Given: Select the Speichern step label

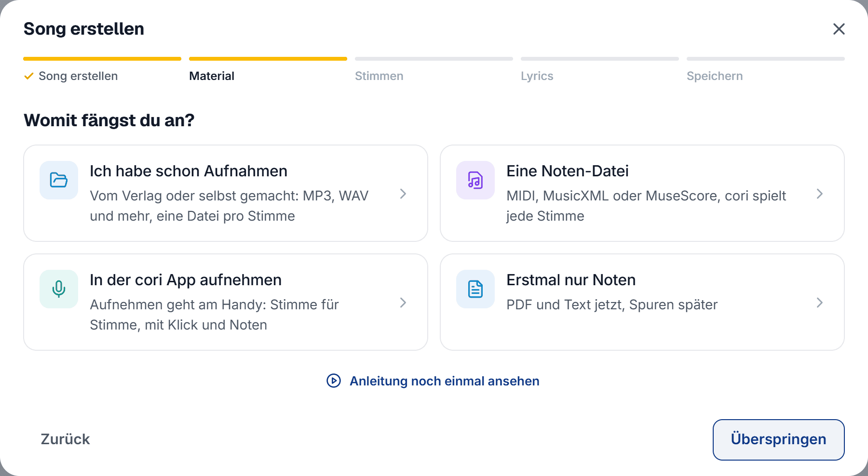Looking at the screenshot, I should [x=715, y=76].
